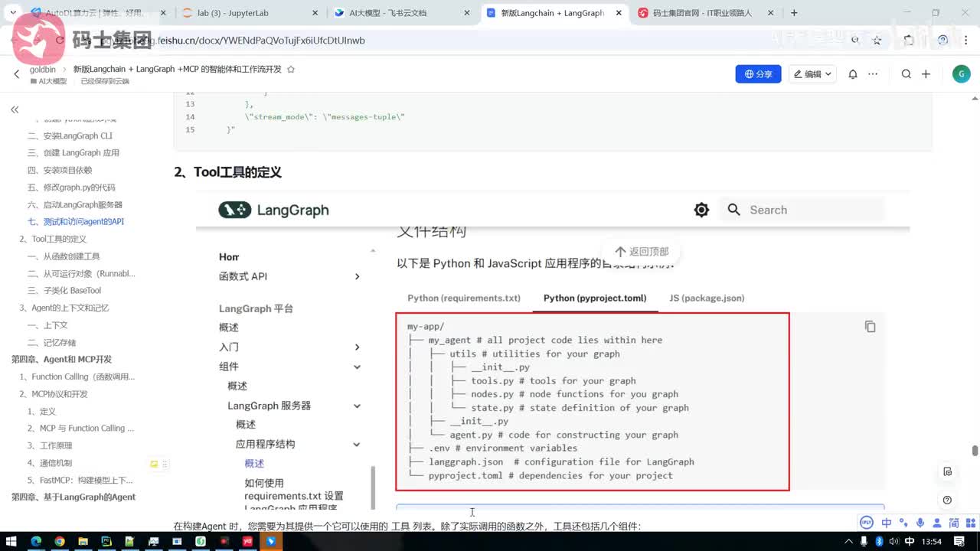Screen dimensions: 980x551
Task: Click the taskbar clock showing 13:54
Action: (933, 541)
